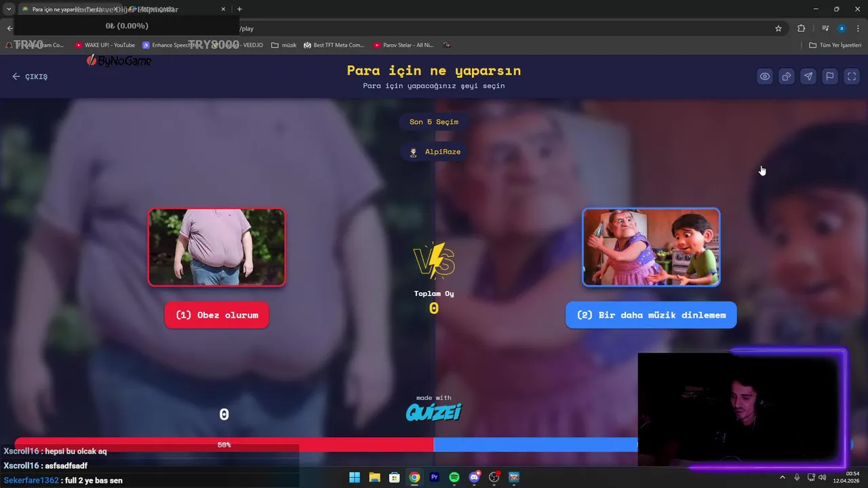Click the volume speaker tray icon

(823, 477)
